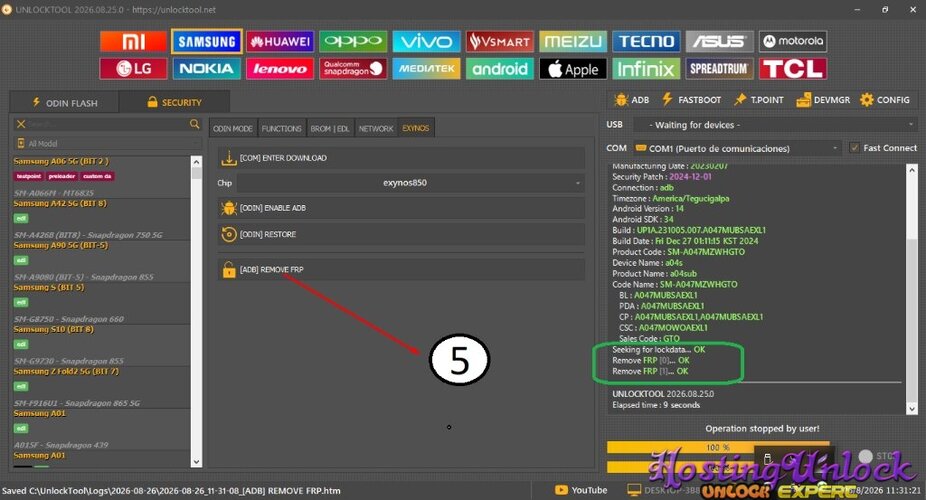
Task: Open the FUNCTIONS sub-tab
Action: pyautogui.click(x=281, y=128)
